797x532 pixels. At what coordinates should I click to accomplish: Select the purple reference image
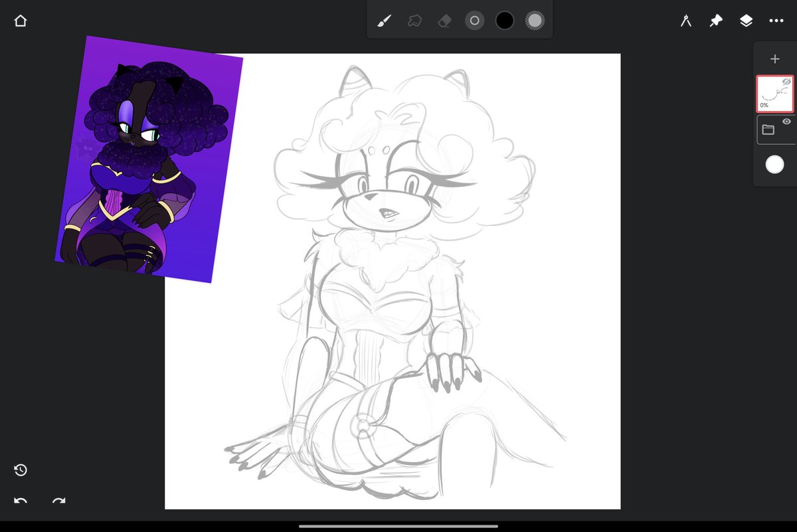tap(149, 159)
